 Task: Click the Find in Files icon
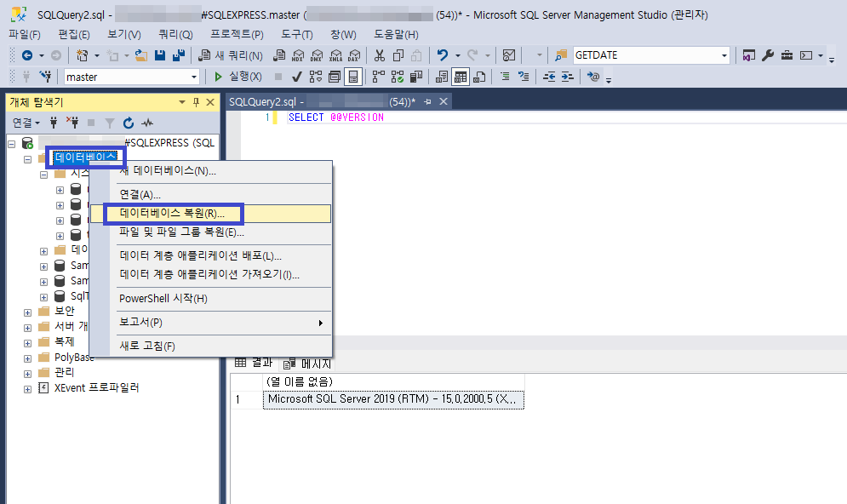point(561,55)
